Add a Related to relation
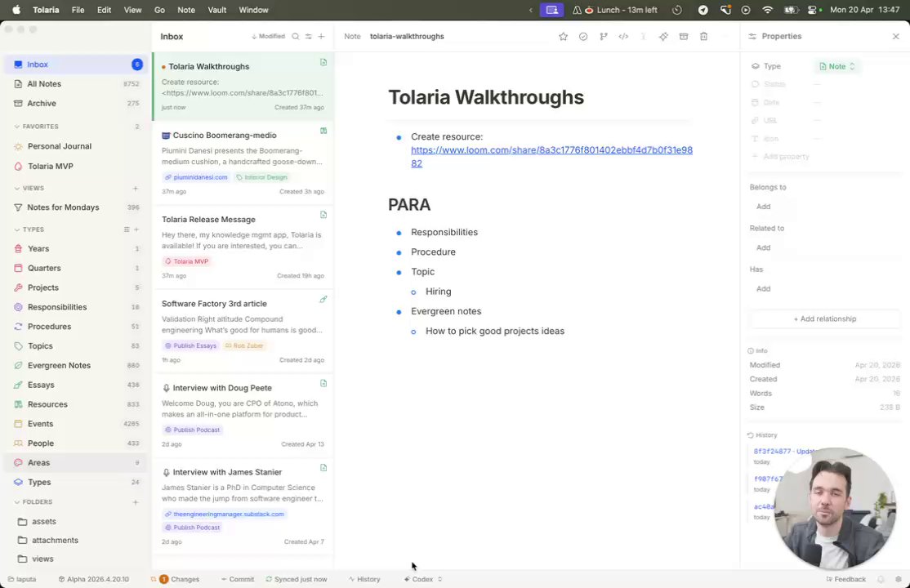 click(x=763, y=247)
